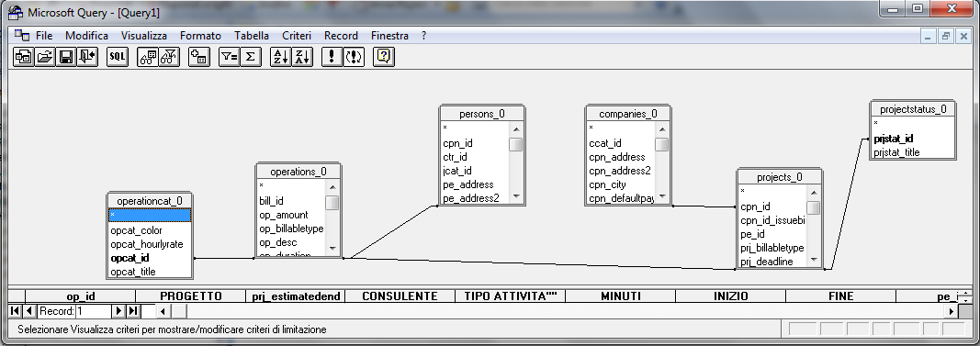
Task: Click the Open Query folder icon
Action: click(x=44, y=57)
